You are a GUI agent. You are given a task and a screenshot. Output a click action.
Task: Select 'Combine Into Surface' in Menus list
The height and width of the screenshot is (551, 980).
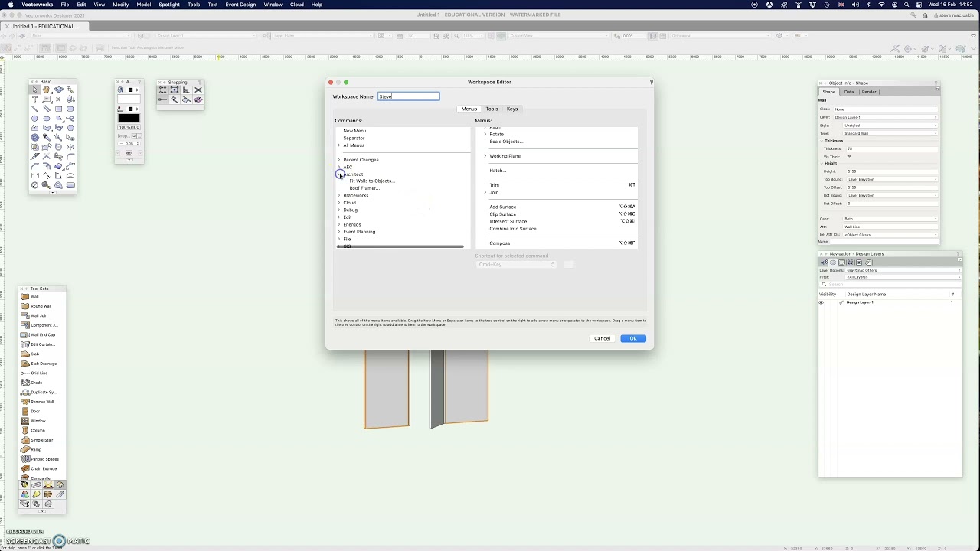(513, 229)
